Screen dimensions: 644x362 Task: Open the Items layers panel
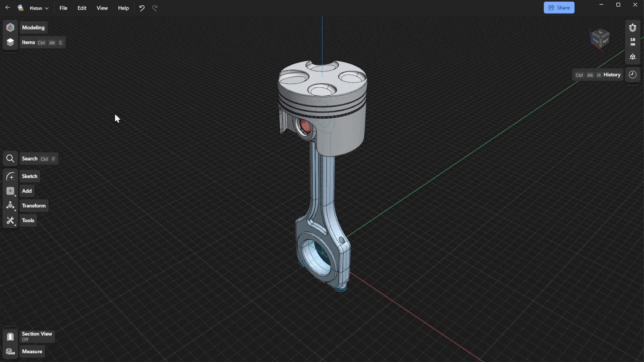click(10, 42)
